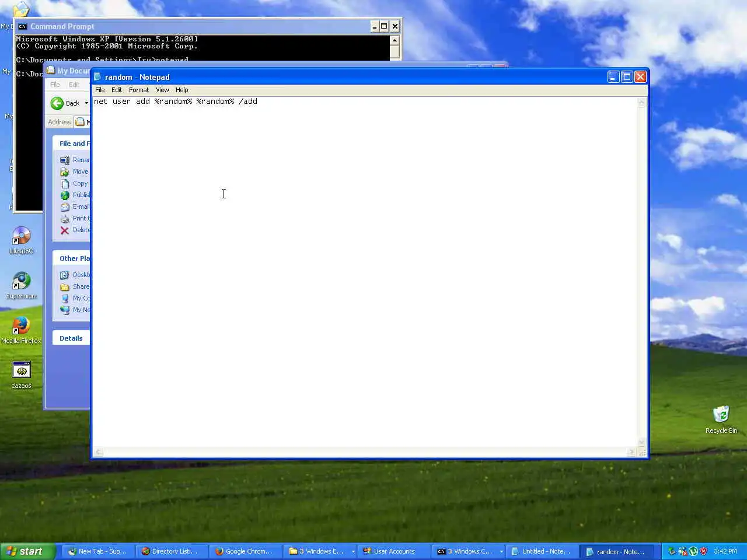The width and height of the screenshot is (747, 560).
Task: Click the Start button
Action: (x=27, y=551)
